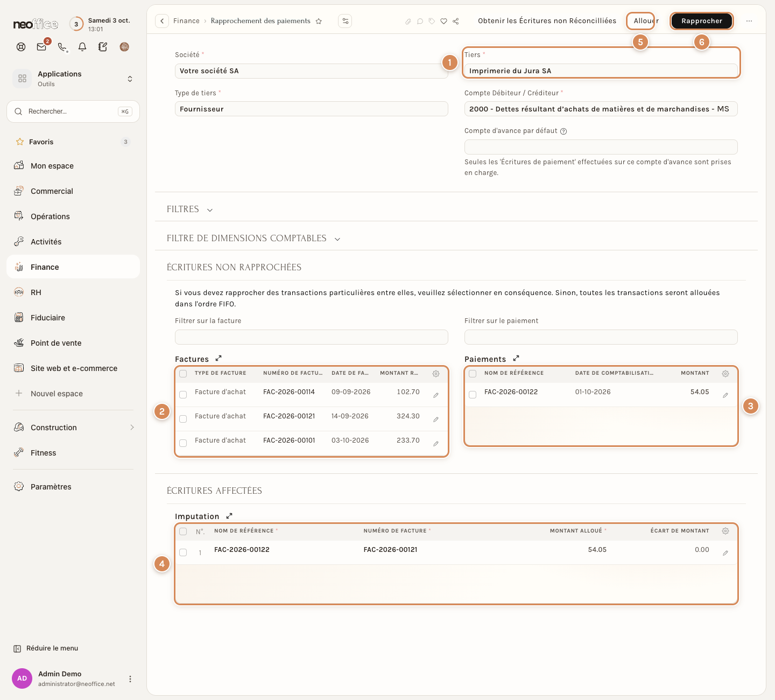Viewport: 775px width, 700px height.
Task: Click the Rechercher search box
Action: pyautogui.click(x=73, y=111)
